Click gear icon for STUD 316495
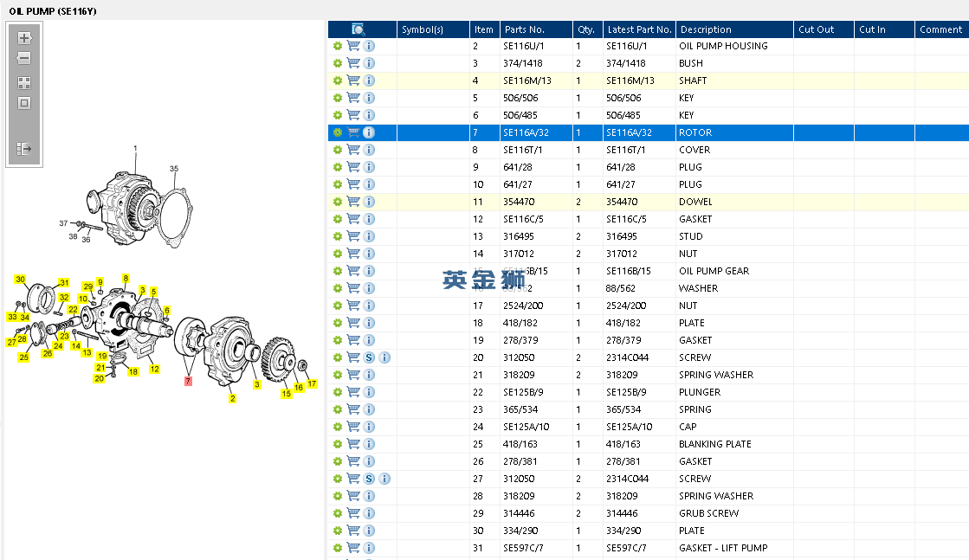 tap(338, 235)
